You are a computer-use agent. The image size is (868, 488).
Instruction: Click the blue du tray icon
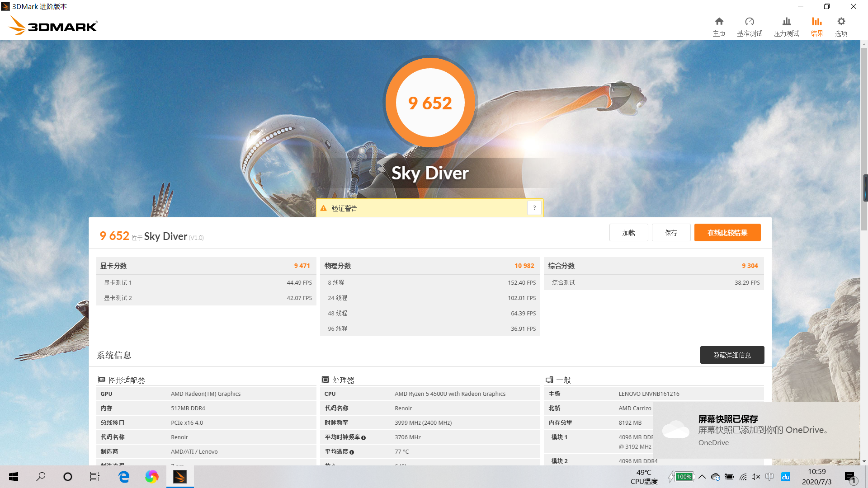[x=786, y=477]
